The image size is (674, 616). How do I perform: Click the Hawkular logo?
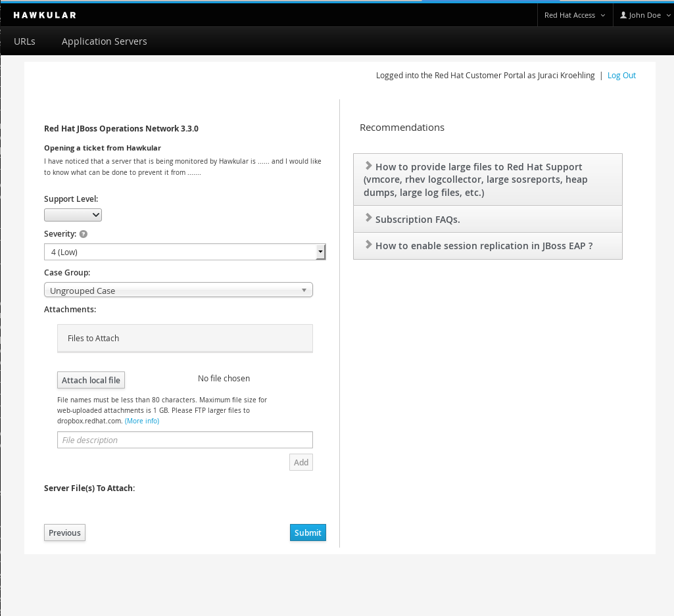pos(45,15)
